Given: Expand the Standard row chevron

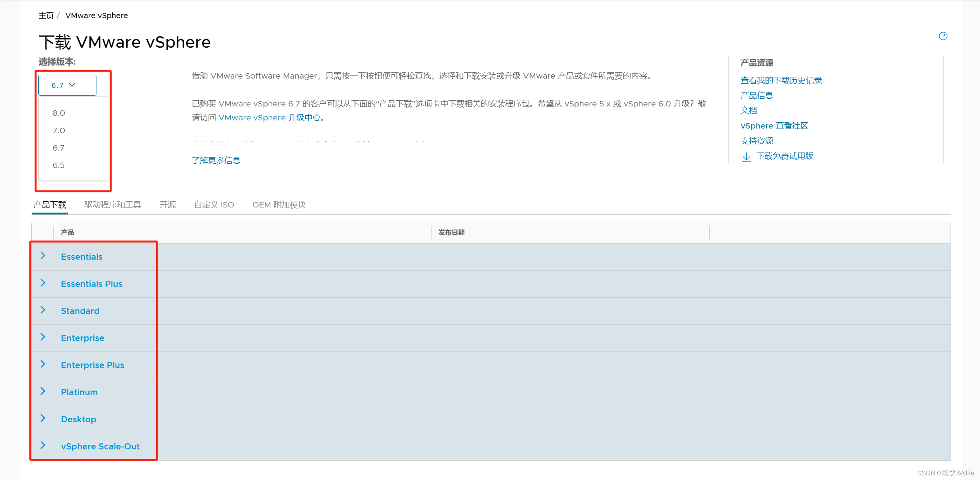Looking at the screenshot, I should [x=43, y=310].
